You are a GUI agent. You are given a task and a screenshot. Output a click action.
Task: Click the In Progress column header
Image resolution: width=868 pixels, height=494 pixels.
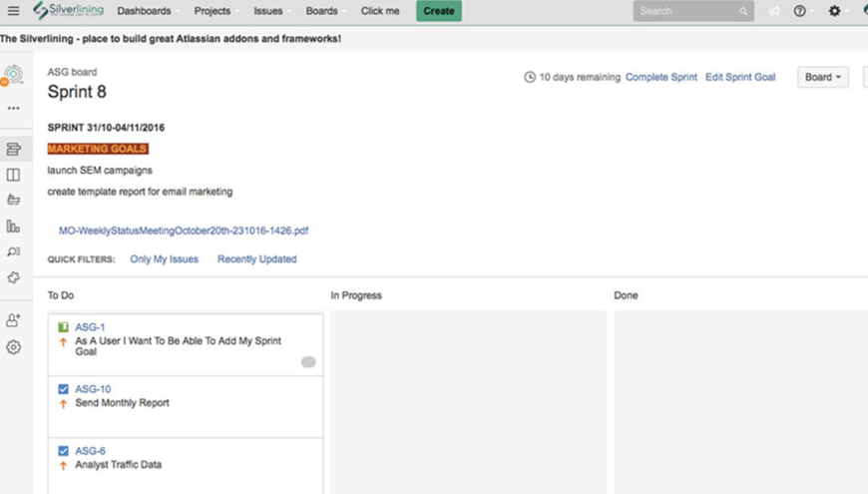356,295
